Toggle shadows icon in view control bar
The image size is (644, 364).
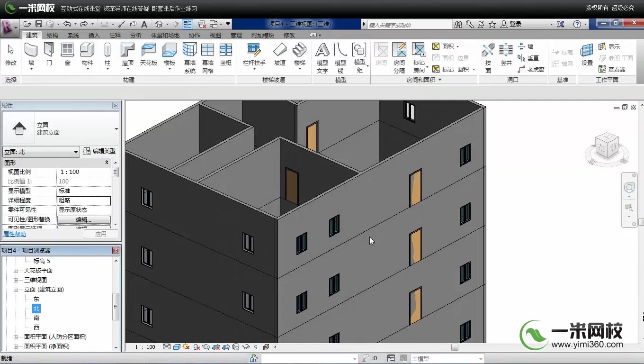197,347
